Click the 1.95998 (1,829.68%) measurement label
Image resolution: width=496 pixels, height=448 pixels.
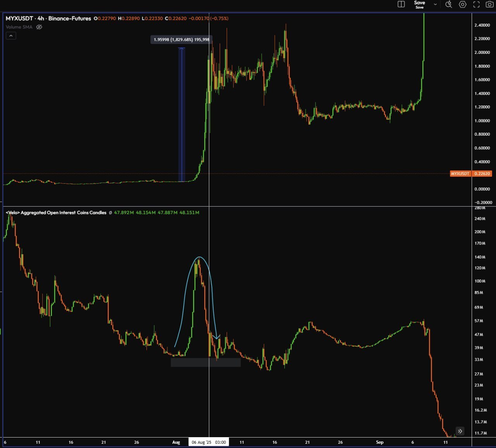[180, 40]
